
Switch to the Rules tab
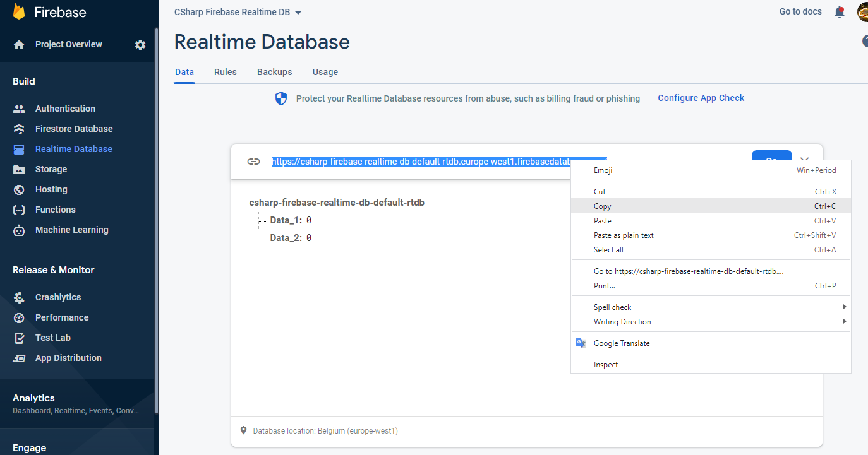(225, 72)
